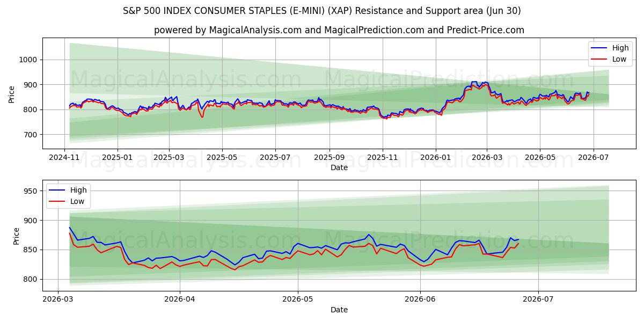Click the 2026-07 tick on top chart
This screenshot has width=644, height=322.
[x=592, y=158]
